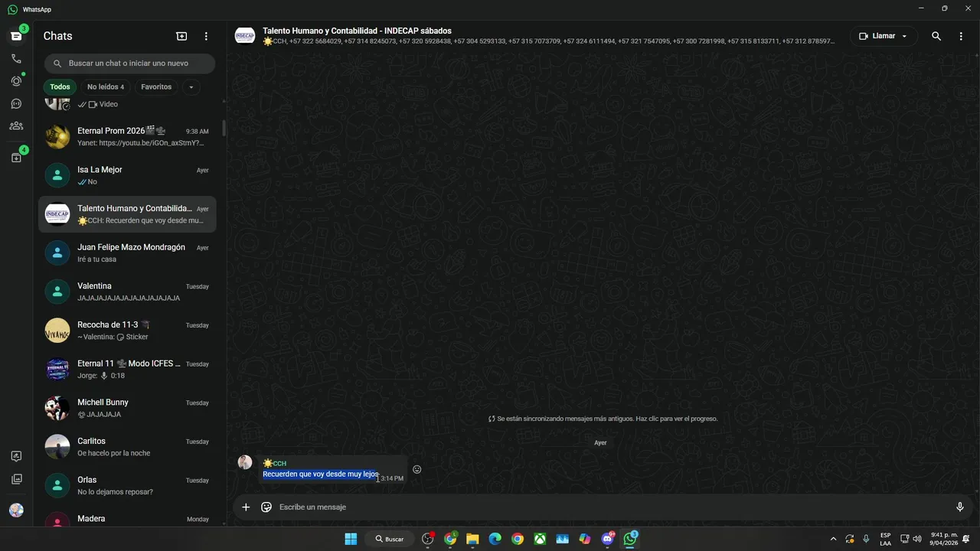
Task: Expand the additional chat filters dropdown
Action: pyautogui.click(x=191, y=87)
